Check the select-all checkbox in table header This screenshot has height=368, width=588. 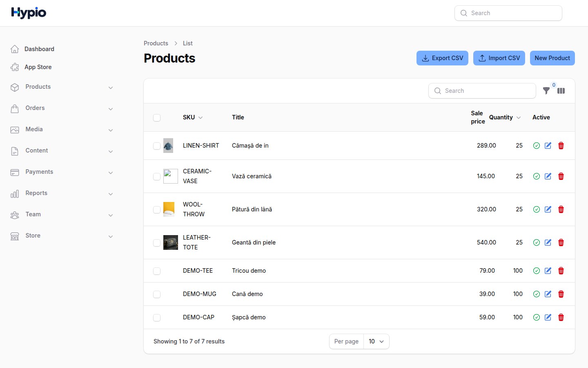[x=157, y=118]
